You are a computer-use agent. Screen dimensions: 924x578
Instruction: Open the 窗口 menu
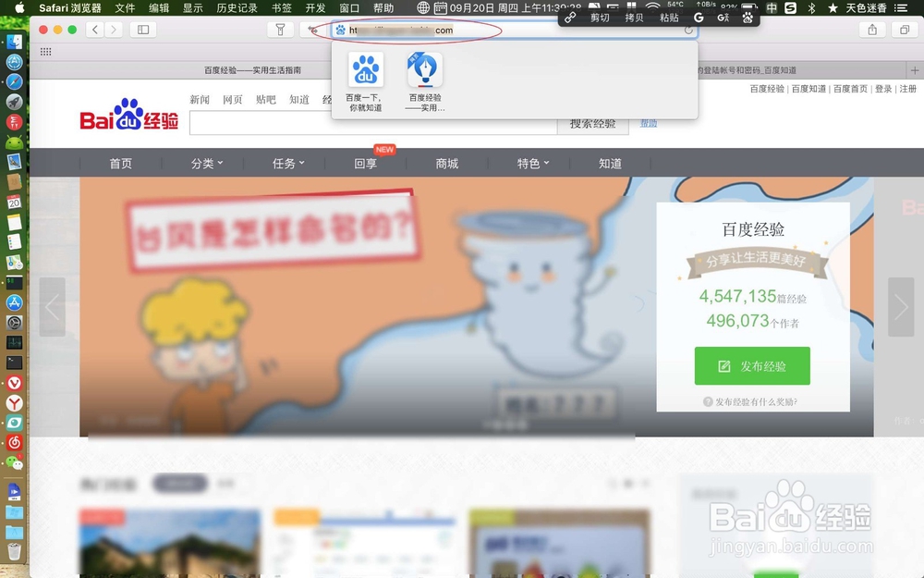(x=349, y=7)
